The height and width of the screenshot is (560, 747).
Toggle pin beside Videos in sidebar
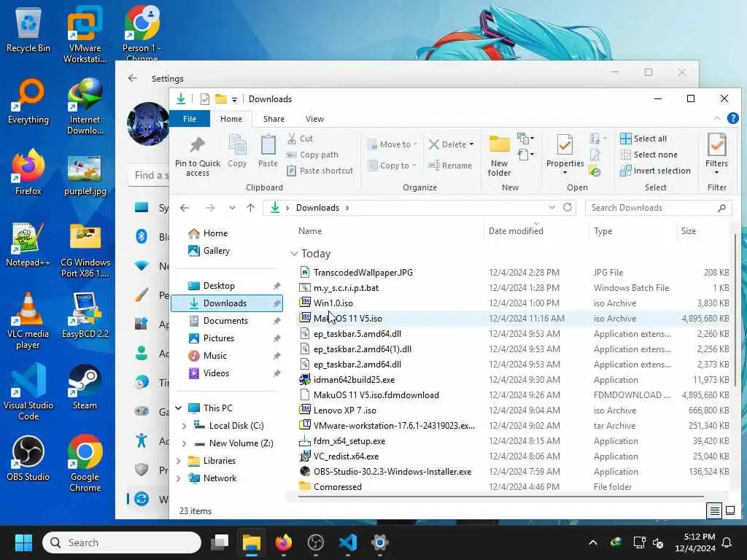pyautogui.click(x=276, y=374)
